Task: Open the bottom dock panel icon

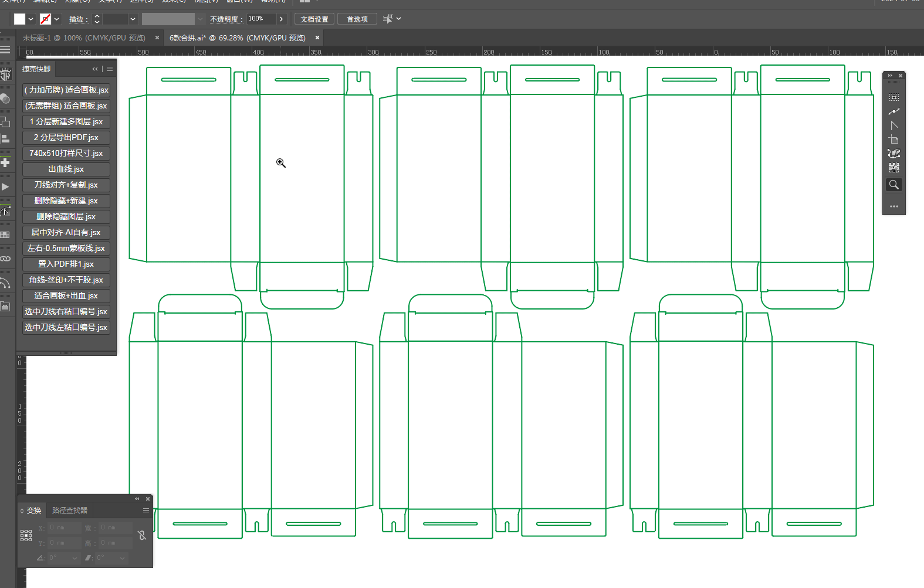Action: click(5, 307)
